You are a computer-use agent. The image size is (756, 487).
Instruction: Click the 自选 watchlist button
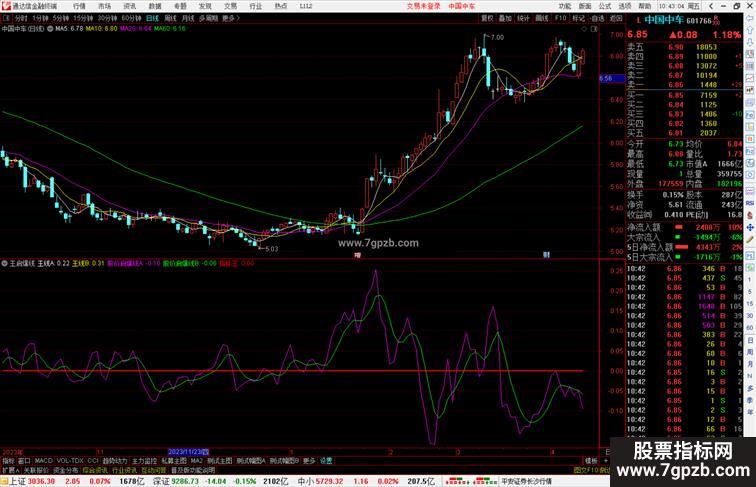point(597,18)
